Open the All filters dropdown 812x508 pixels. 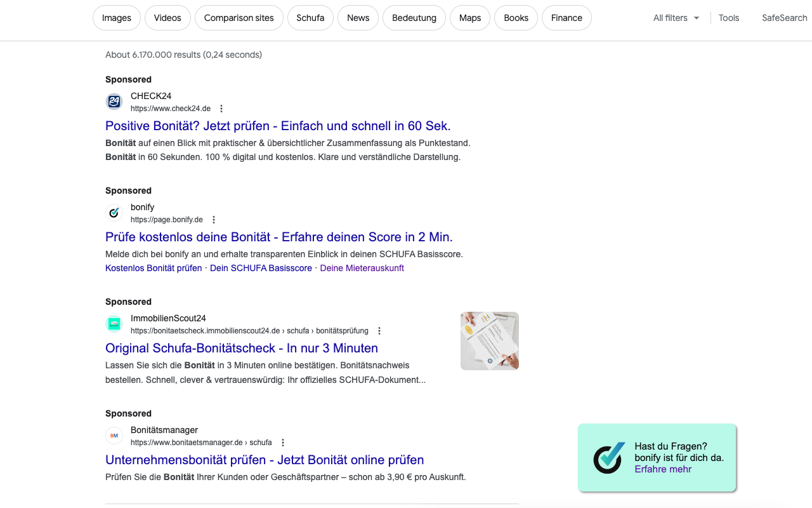675,18
